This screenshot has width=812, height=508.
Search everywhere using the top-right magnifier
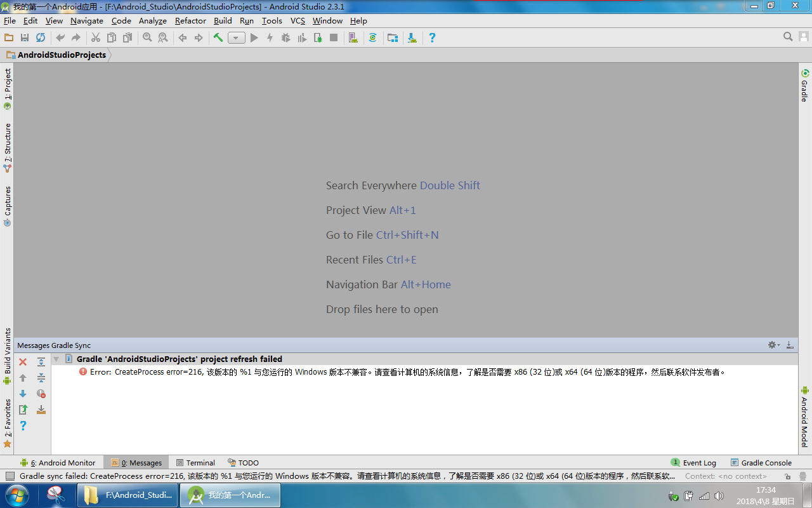pyautogui.click(x=788, y=37)
